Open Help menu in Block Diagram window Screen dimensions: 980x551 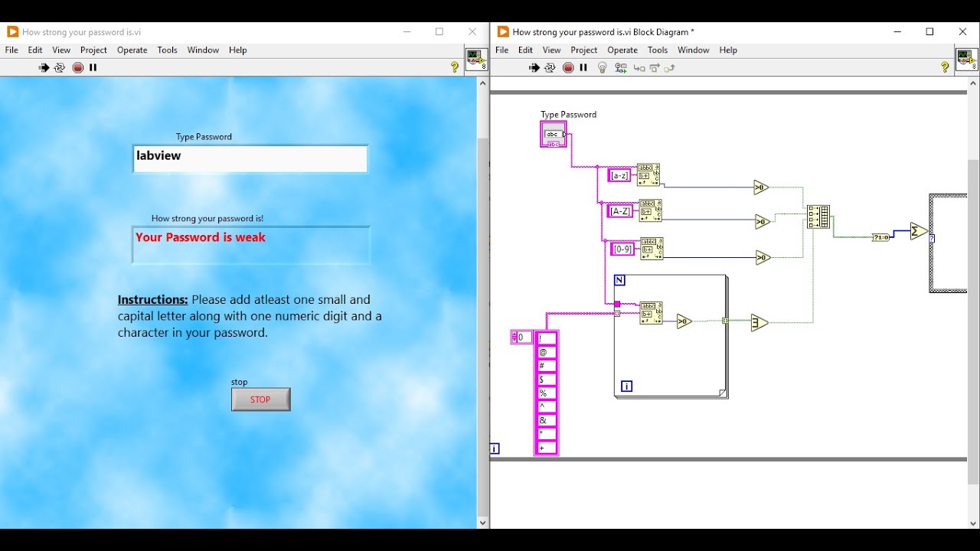[728, 50]
